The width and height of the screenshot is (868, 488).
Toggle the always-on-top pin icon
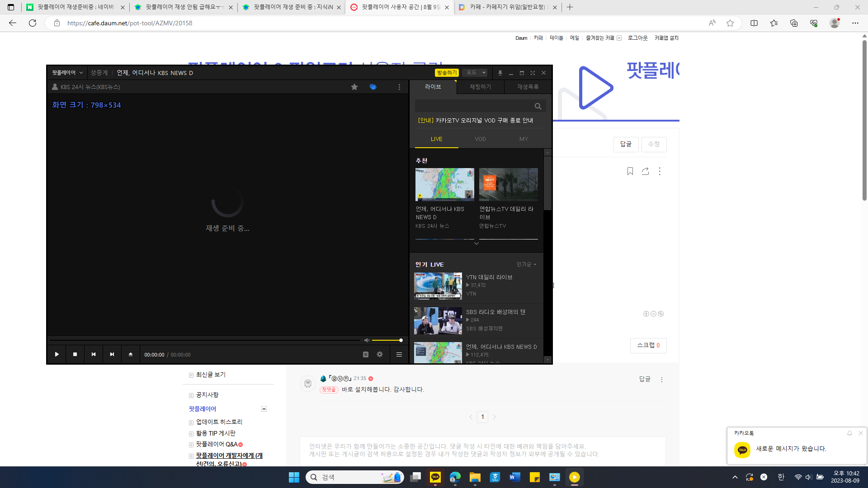(500, 73)
